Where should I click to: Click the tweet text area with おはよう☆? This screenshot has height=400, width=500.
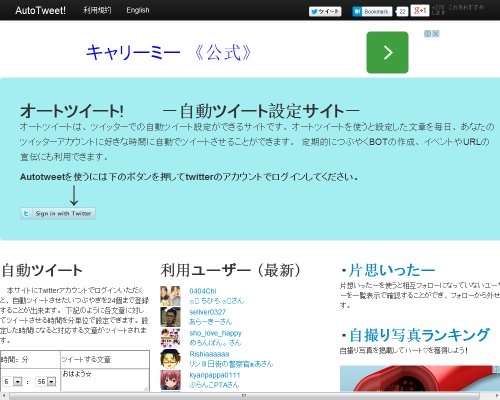click(105, 380)
